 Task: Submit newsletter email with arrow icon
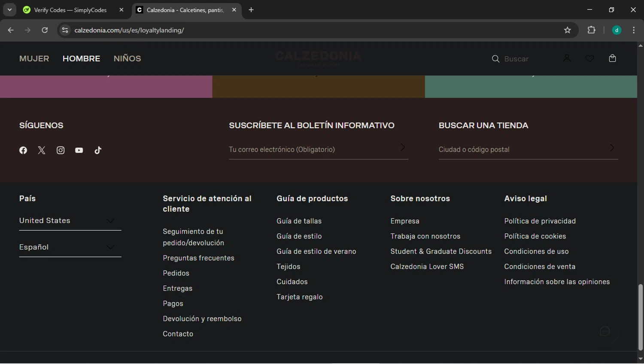403,147
